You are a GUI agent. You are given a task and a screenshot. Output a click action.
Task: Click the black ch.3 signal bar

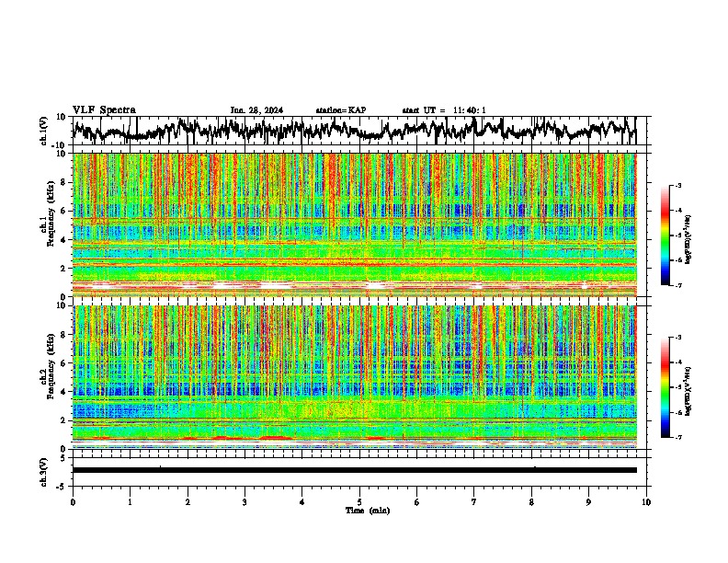355,470
